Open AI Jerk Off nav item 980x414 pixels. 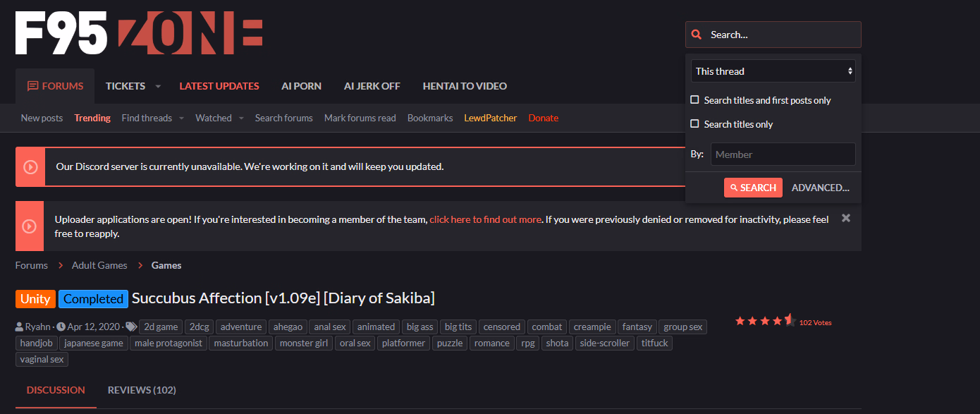coord(372,86)
